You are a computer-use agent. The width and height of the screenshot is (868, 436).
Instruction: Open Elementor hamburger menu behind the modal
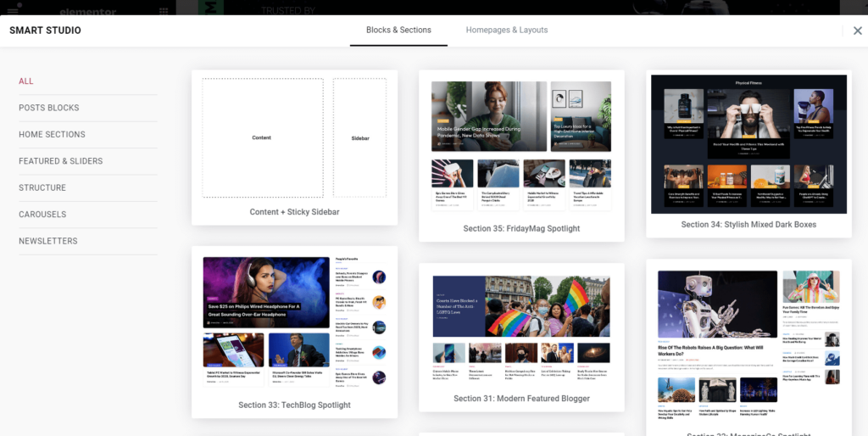coord(13,9)
